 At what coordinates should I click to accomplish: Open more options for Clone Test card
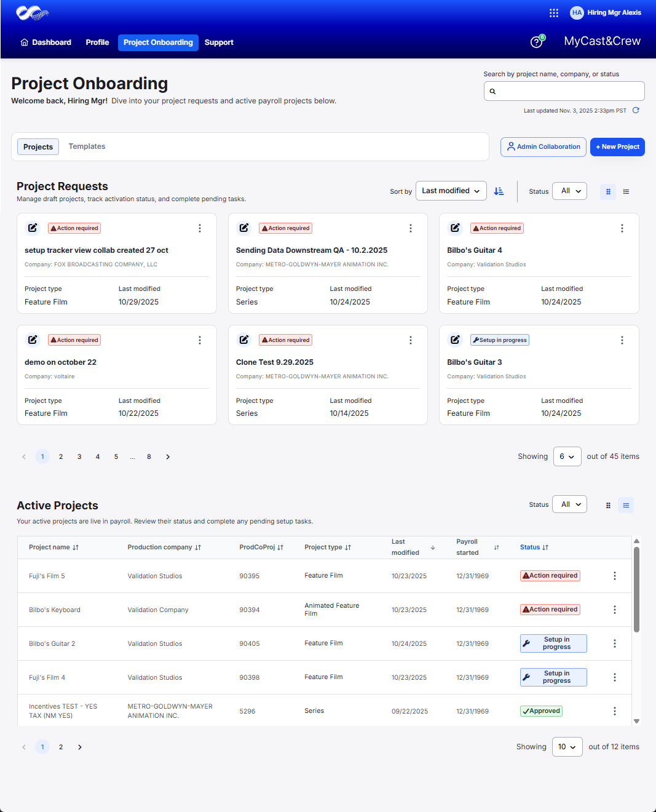pyautogui.click(x=411, y=340)
